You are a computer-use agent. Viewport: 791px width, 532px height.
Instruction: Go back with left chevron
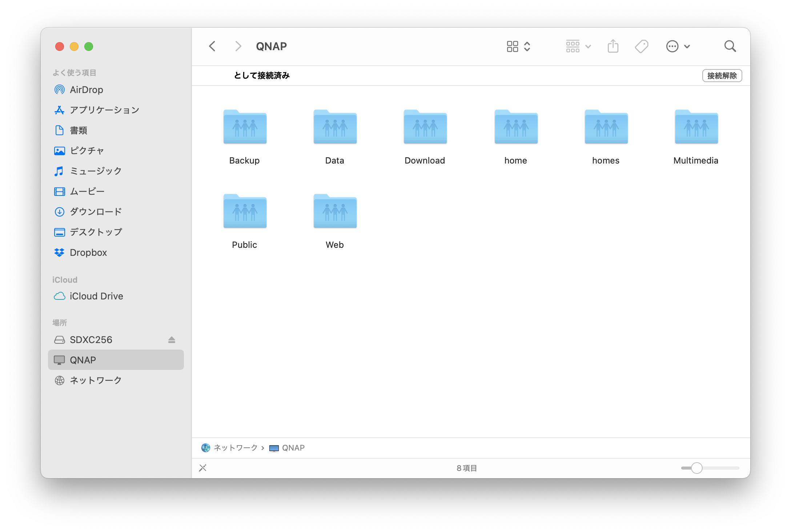click(213, 46)
